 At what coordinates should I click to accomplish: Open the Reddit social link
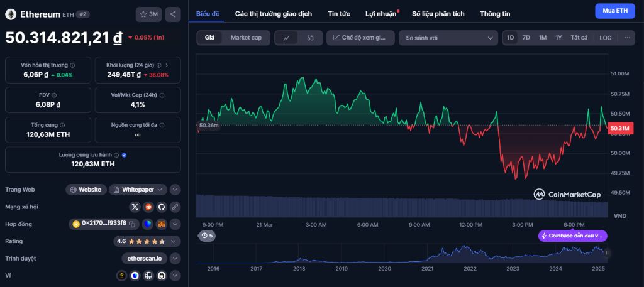pyautogui.click(x=148, y=207)
